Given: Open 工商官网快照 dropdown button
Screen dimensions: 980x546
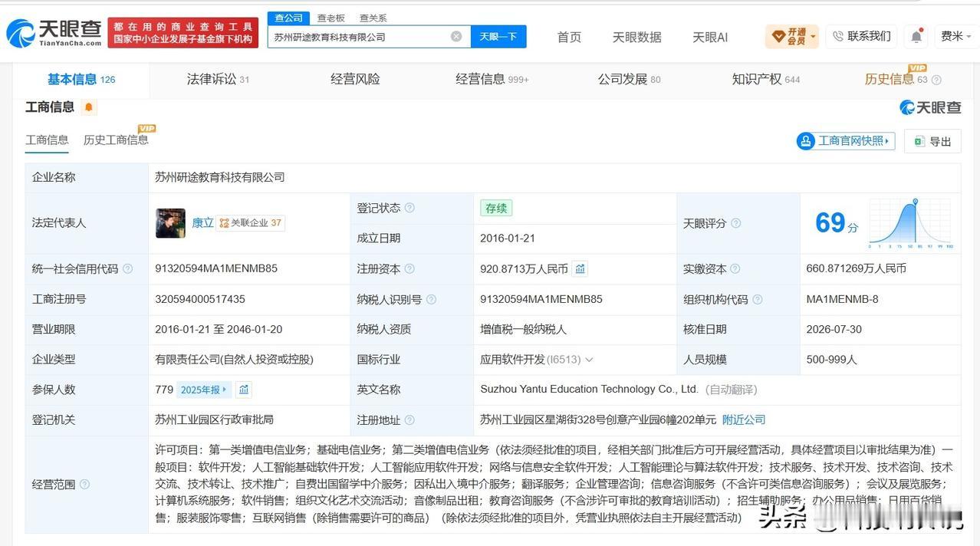Looking at the screenshot, I should [x=846, y=141].
